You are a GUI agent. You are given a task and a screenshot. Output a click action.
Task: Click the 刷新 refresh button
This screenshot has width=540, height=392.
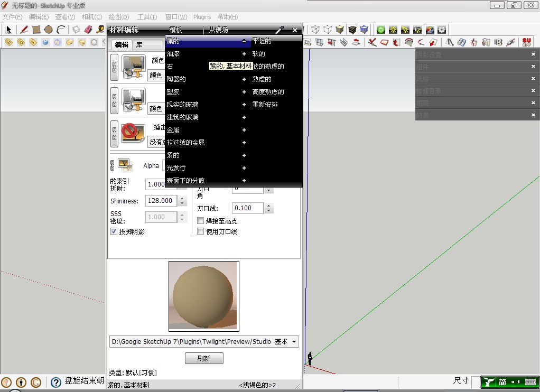click(x=204, y=358)
